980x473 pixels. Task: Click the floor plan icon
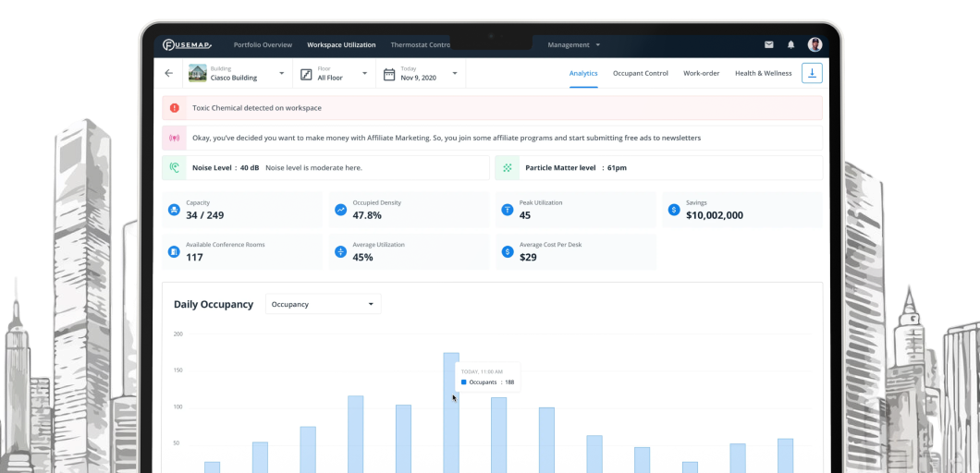pos(306,74)
